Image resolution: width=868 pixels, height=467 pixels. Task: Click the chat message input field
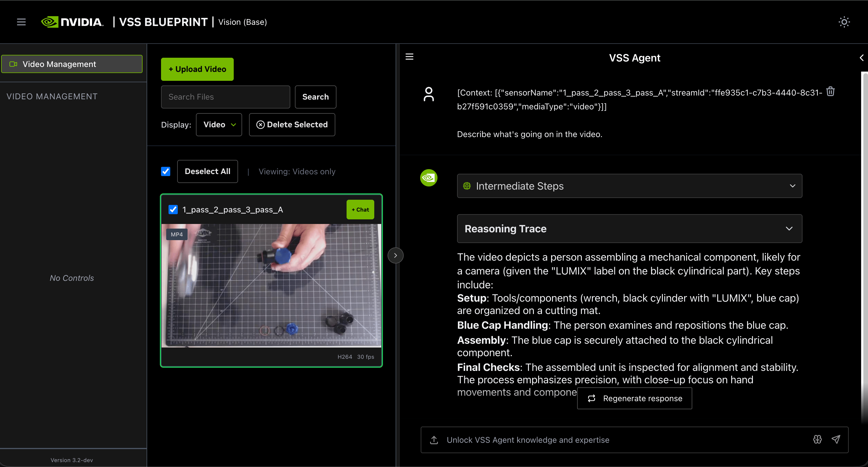click(x=627, y=440)
